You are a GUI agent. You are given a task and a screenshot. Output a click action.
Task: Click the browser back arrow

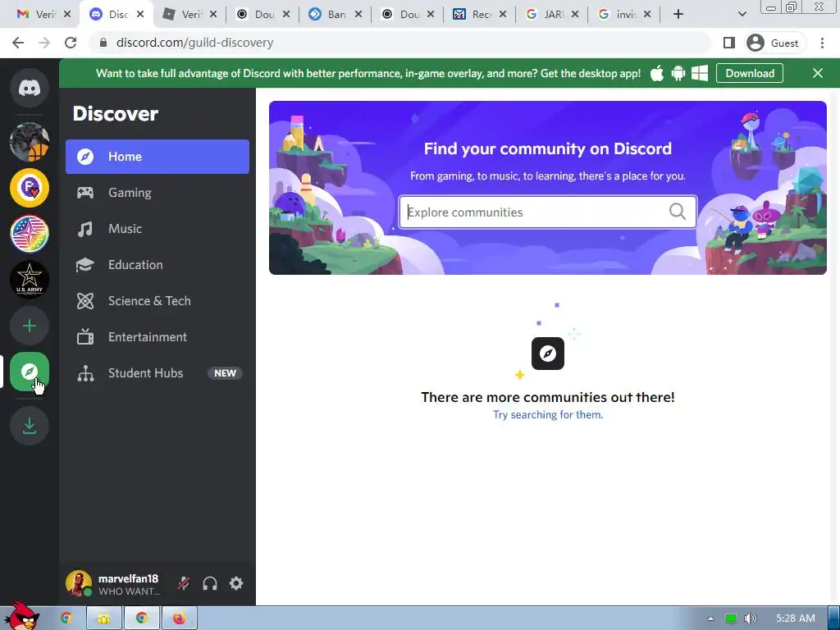pyautogui.click(x=18, y=43)
